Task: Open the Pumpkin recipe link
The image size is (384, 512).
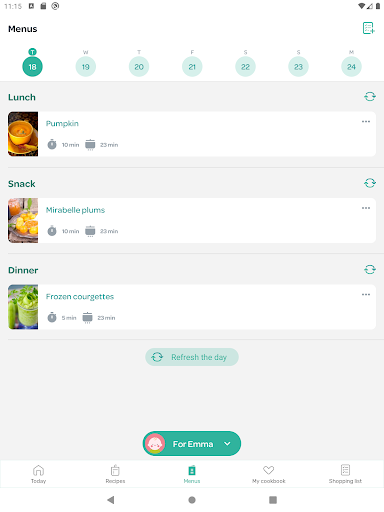Action: coord(62,124)
